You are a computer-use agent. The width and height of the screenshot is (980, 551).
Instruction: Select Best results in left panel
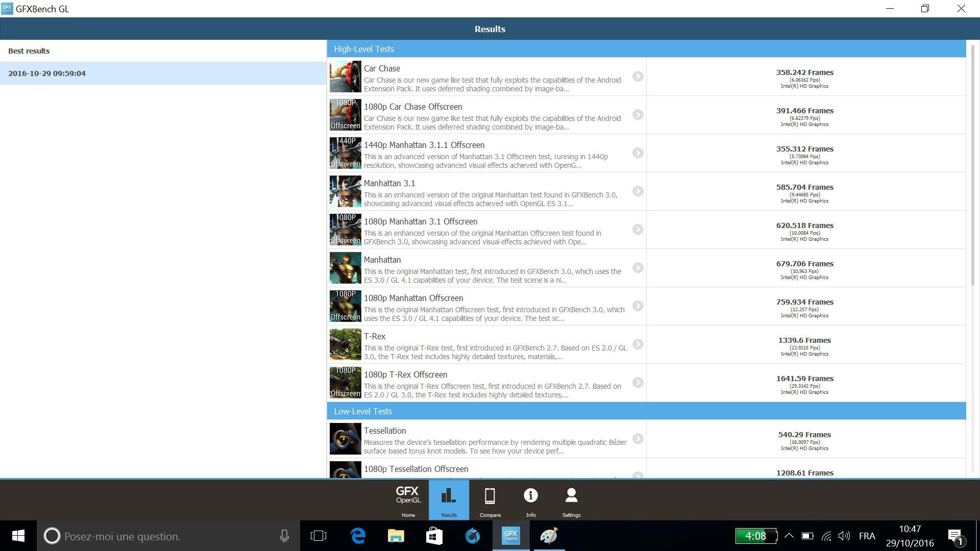(x=29, y=51)
